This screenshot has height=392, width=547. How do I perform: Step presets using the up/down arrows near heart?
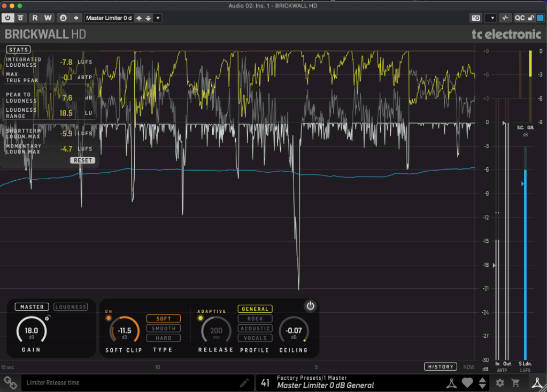pyautogui.click(x=482, y=382)
